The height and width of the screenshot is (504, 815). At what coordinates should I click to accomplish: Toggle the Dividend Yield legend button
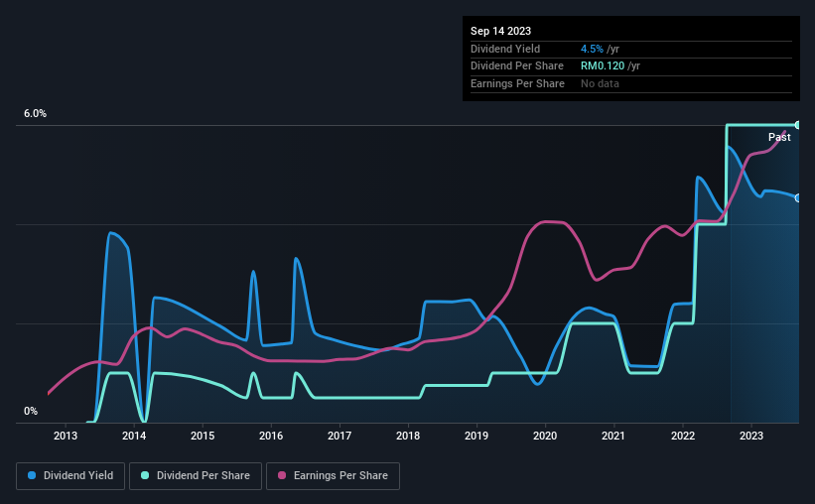pos(70,476)
